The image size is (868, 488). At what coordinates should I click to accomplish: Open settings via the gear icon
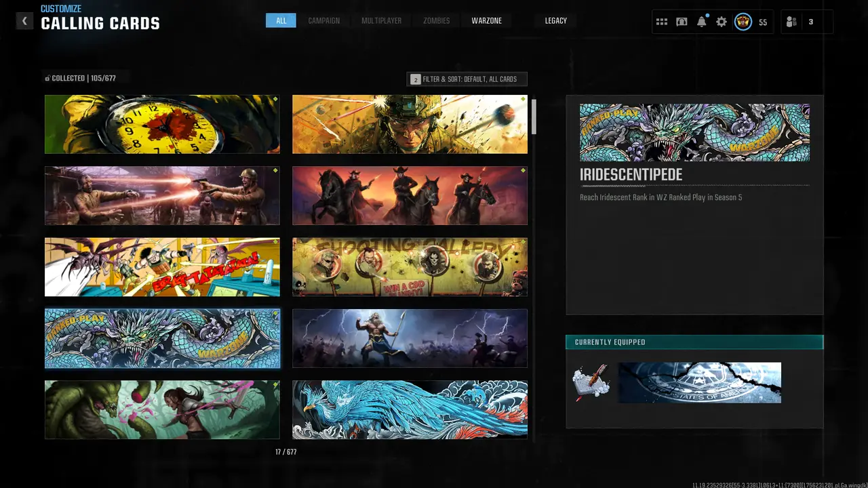(722, 22)
